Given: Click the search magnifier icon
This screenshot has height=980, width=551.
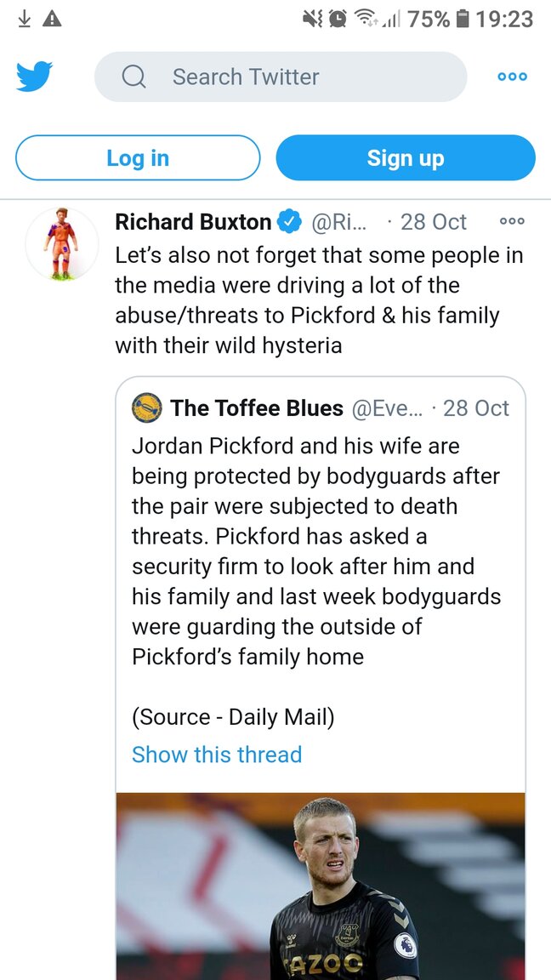Looking at the screenshot, I should 133,77.
